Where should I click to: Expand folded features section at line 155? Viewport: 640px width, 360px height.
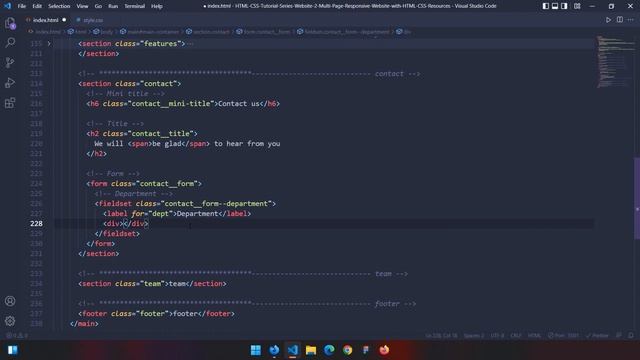(49, 44)
